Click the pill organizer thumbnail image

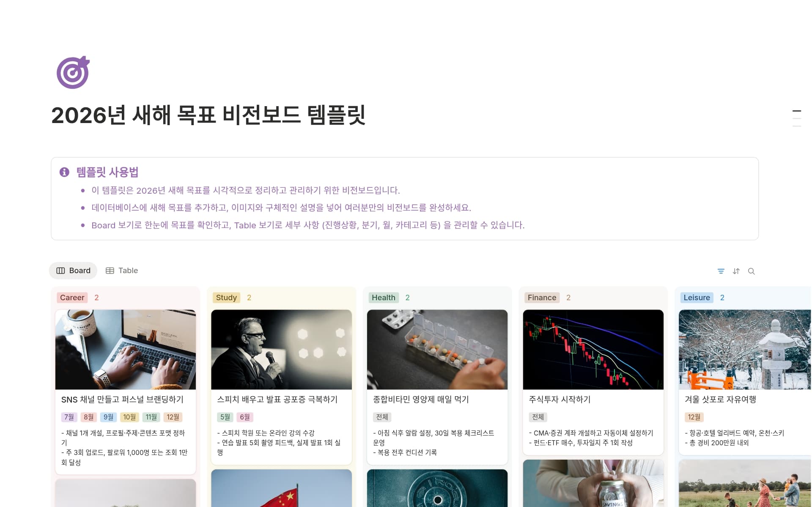pyautogui.click(x=437, y=350)
